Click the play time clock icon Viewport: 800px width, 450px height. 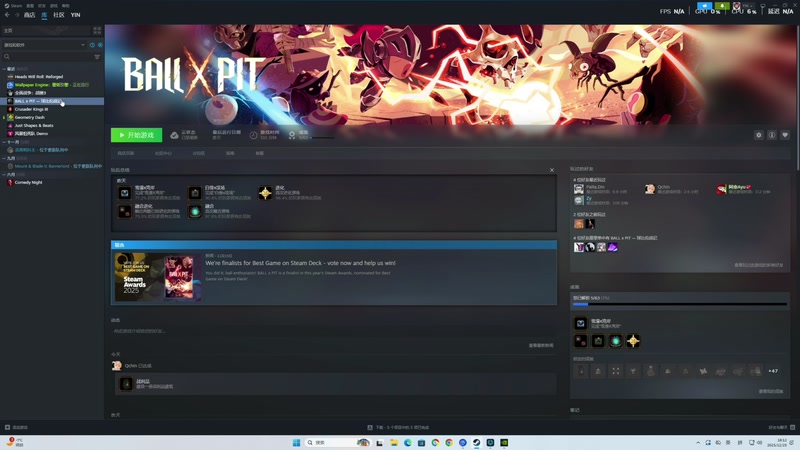[x=254, y=135]
